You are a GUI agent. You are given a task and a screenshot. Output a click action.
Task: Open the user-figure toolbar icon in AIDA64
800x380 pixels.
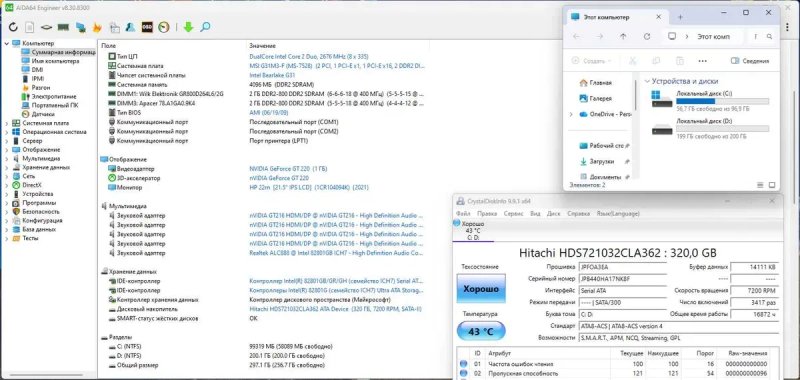tap(131, 27)
